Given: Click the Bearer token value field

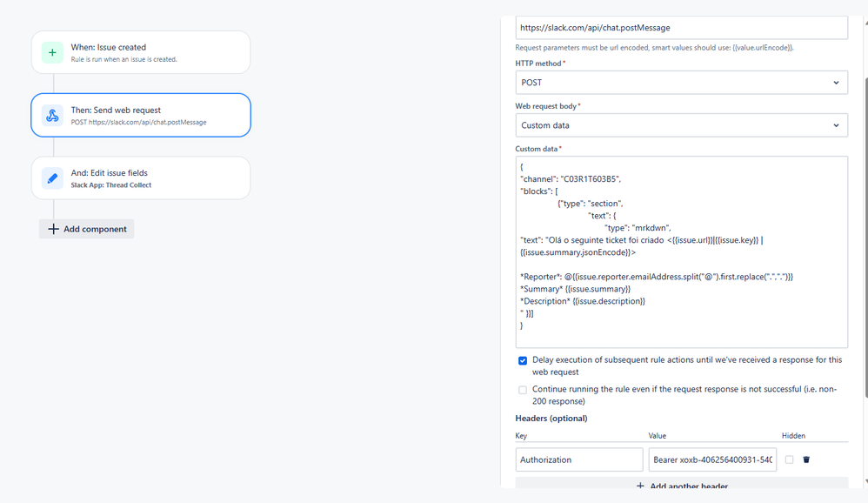Looking at the screenshot, I should [711, 459].
